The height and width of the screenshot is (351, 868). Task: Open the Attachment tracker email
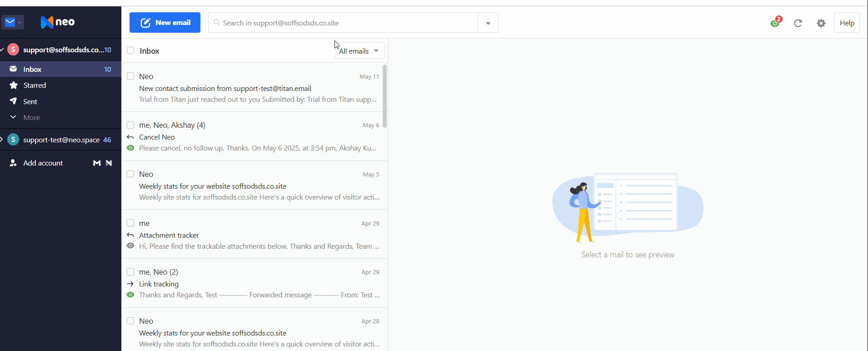click(x=254, y=234)
